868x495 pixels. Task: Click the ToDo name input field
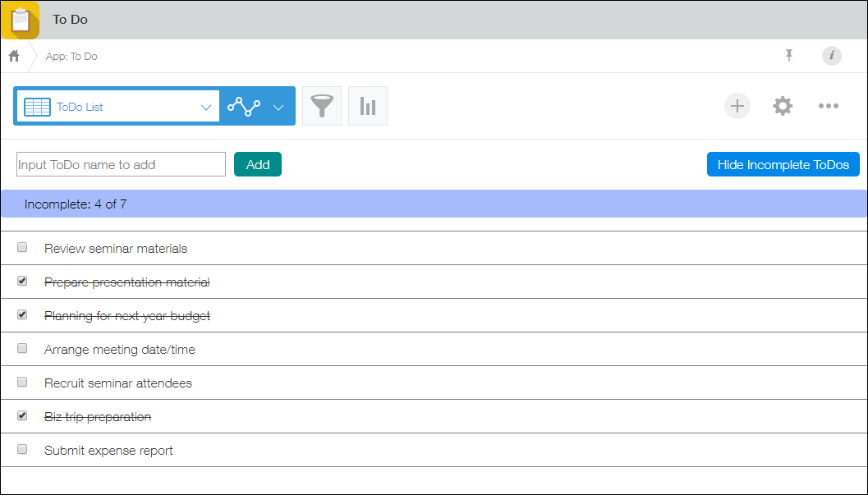coord(120,163)
